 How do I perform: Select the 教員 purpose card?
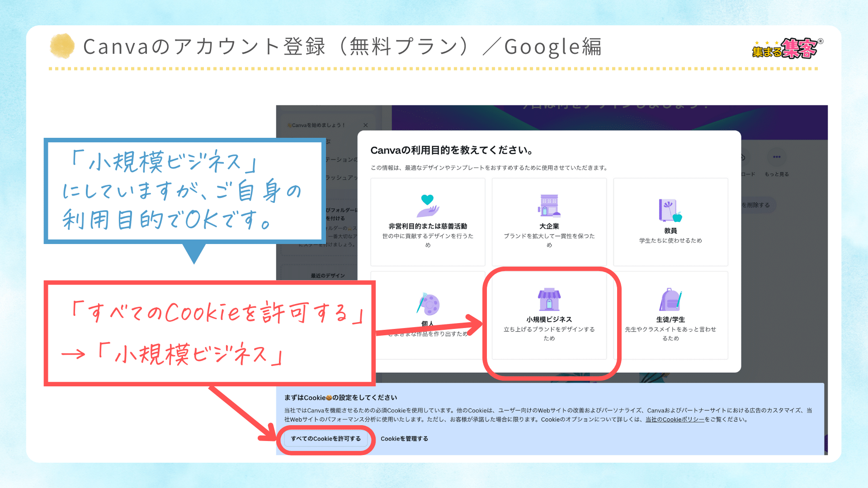tap(670, 222)
